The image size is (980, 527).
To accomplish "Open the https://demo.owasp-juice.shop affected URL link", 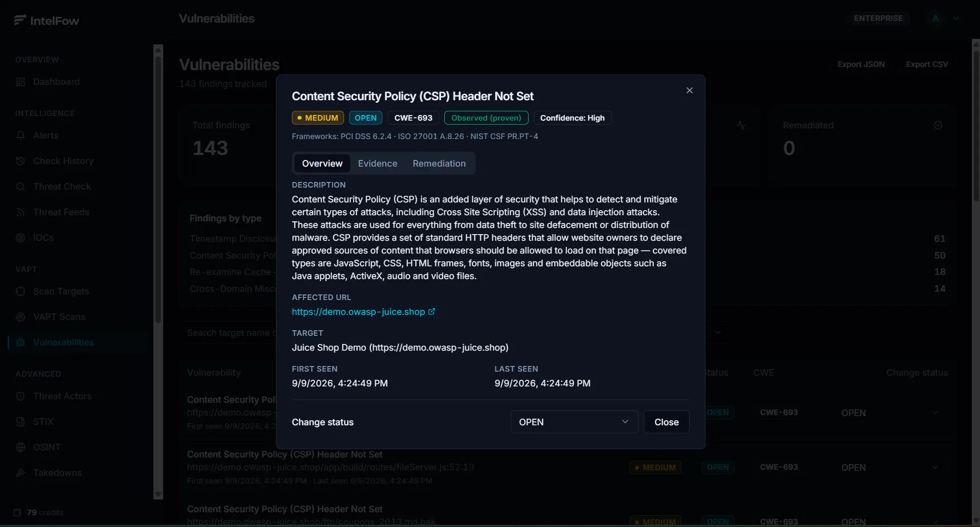I will 358,312.
